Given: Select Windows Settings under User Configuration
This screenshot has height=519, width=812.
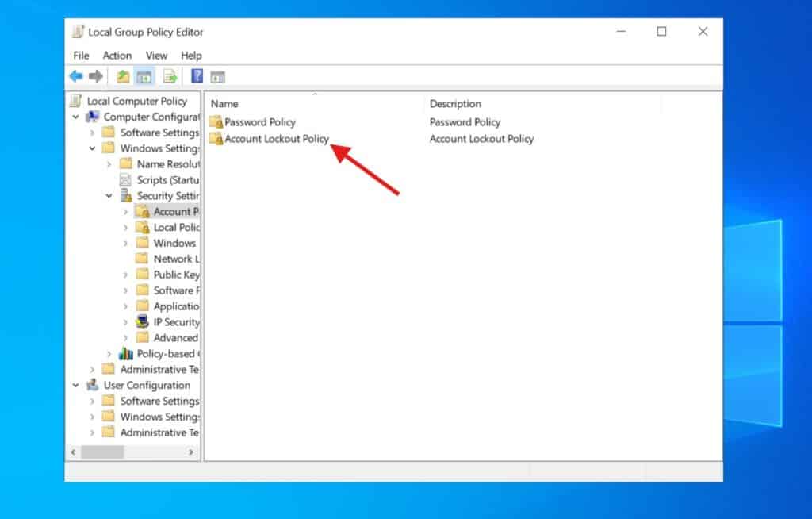Looking at the screenshot, I should coord(159,417).
